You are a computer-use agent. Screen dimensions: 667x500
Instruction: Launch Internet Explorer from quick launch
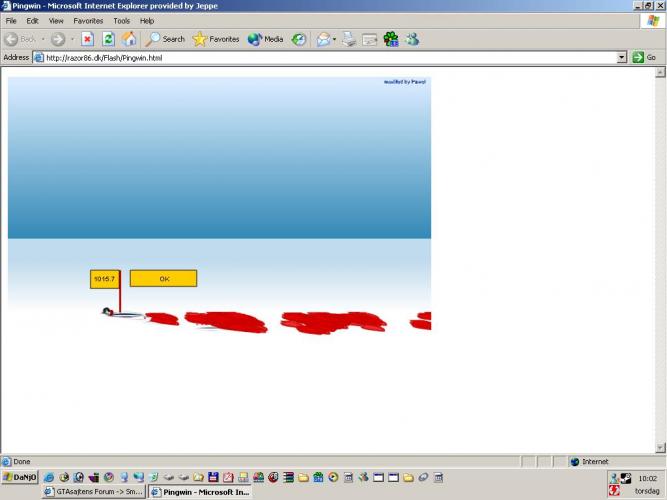[48, 477]
